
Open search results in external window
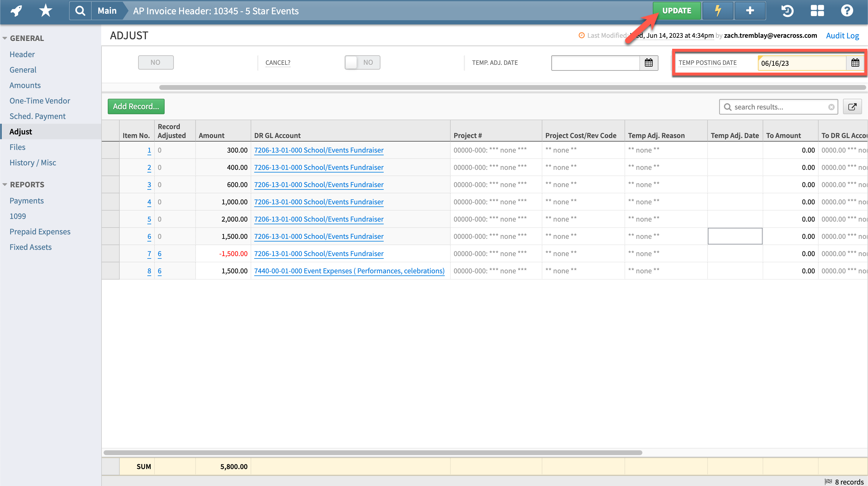pos(853,107)
